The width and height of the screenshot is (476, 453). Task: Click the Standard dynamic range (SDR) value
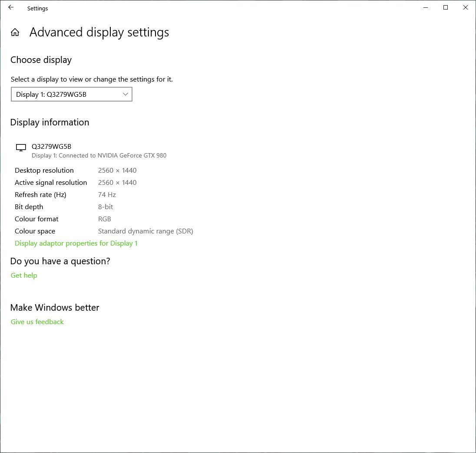point(145,231)
